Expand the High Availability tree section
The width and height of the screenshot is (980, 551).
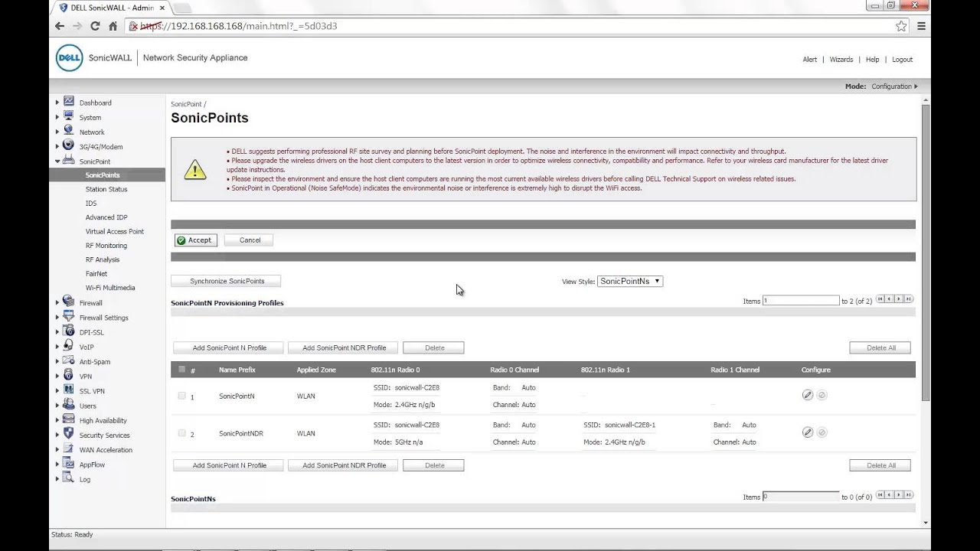click(x=57, y=420)
